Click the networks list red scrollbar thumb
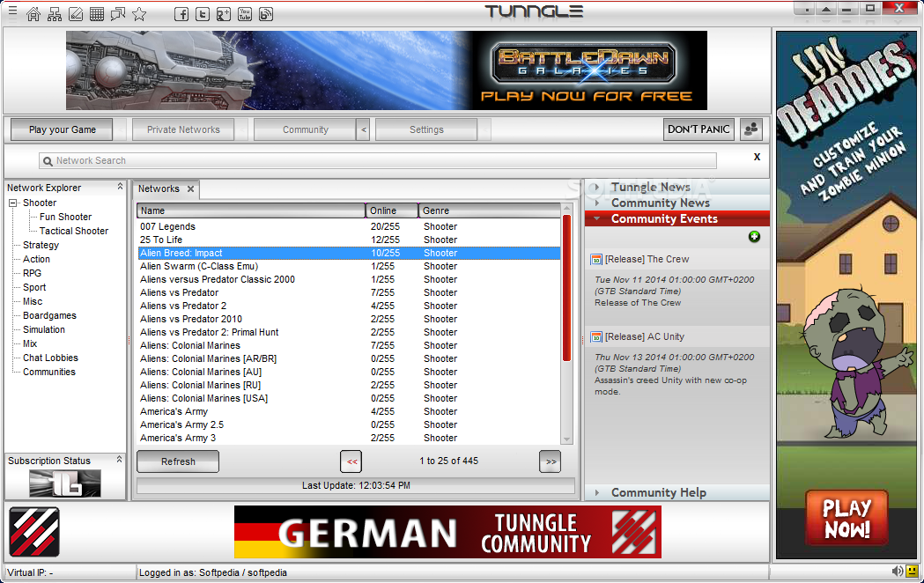Image resolution: width=924 pixels, height=583 pixels. pos(567,288)
